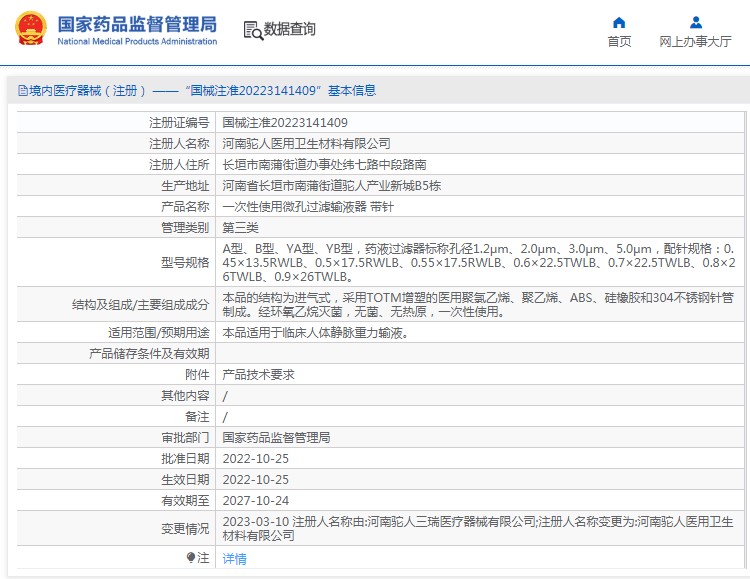750x579 pixels.
Task: Click the home icon above 首页
Action: click(619, 22)
